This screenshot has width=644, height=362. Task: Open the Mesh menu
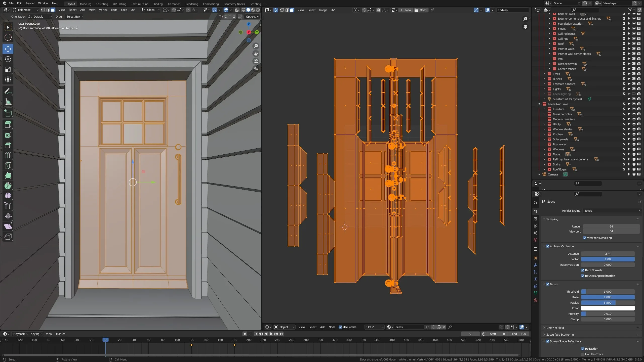92,10
